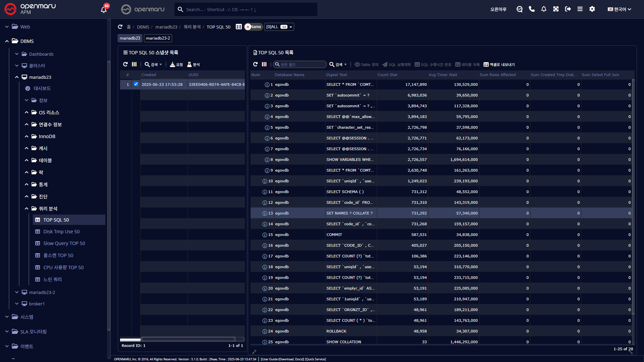Switch to the mariadb23-2 tab
The image size is (644, 362).
(158, 38)
